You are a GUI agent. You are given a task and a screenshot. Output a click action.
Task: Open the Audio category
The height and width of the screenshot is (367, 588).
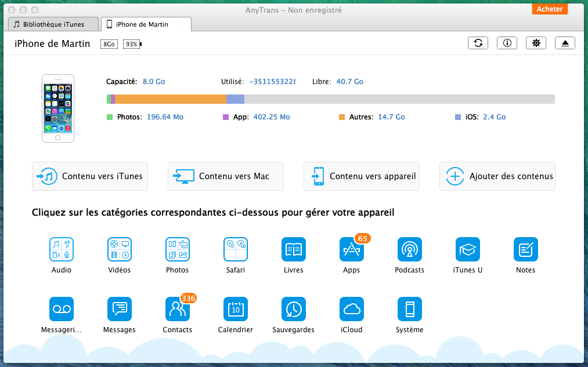click(x=61, y=249)
